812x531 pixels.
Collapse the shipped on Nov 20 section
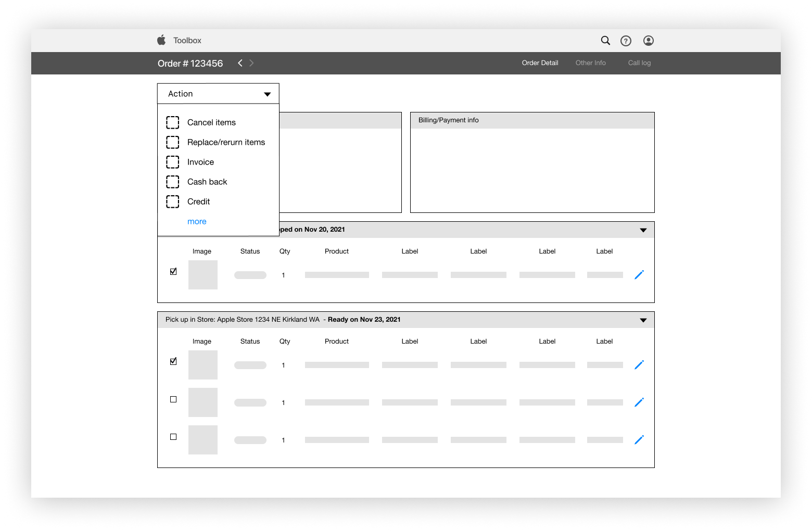(643, 230)
